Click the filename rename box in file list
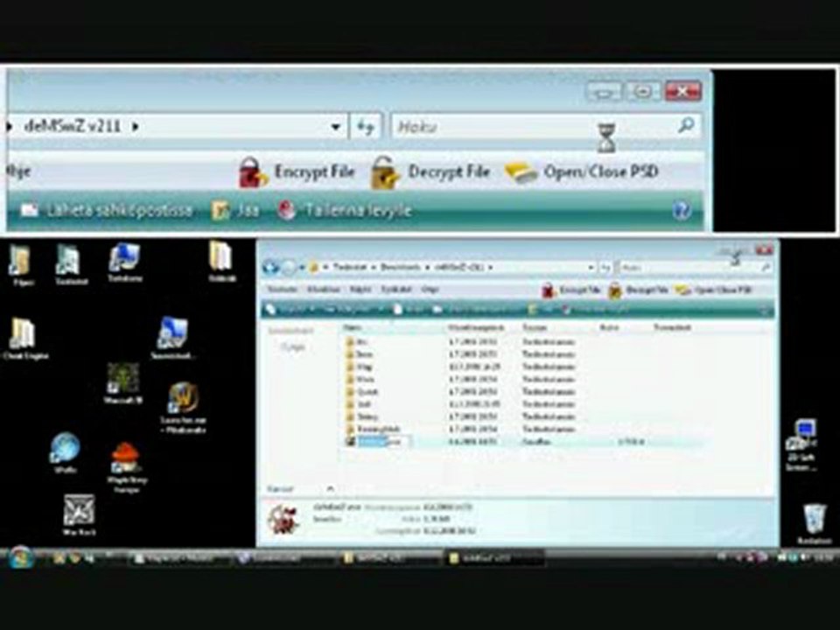The image size is (840, 630). pyautogui.click(x=385, y=442)
